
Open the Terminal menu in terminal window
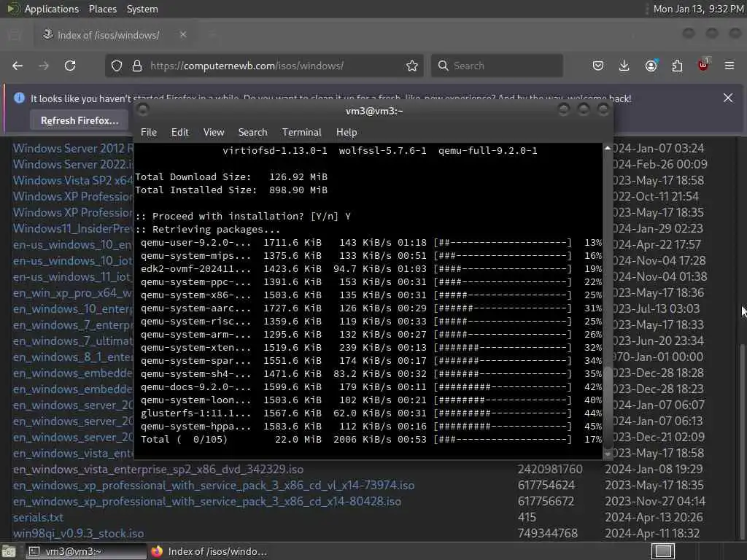(x=301, y=133)
